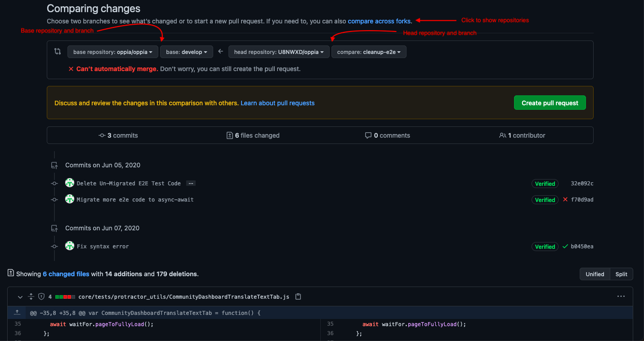Select the 0 comments tab
This screenshot has height=341, width=644.
(388, 135)
